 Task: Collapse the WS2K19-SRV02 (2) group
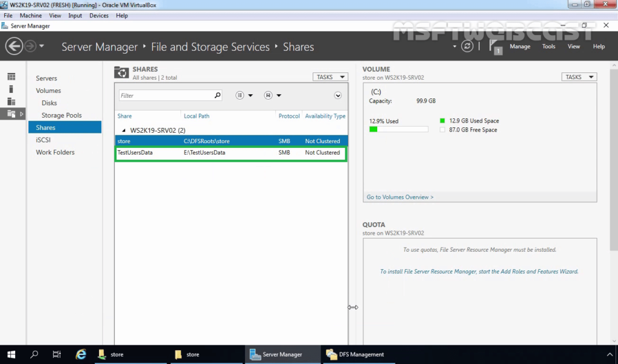(123, 130)
